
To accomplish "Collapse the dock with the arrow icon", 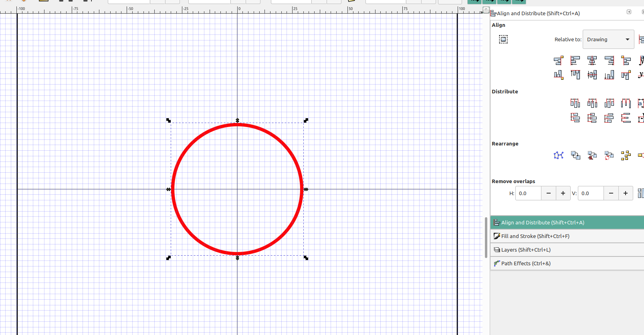I will click(629, 12).
